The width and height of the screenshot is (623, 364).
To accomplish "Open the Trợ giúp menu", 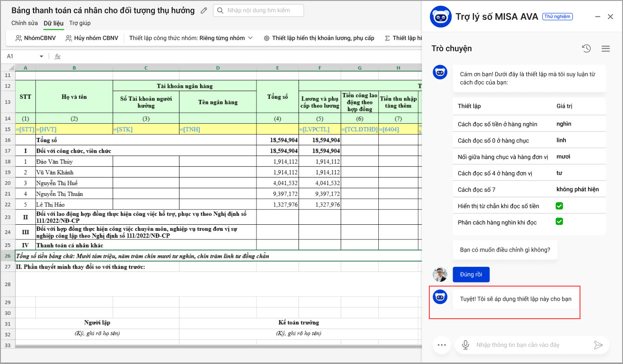I will coord(80,23).
